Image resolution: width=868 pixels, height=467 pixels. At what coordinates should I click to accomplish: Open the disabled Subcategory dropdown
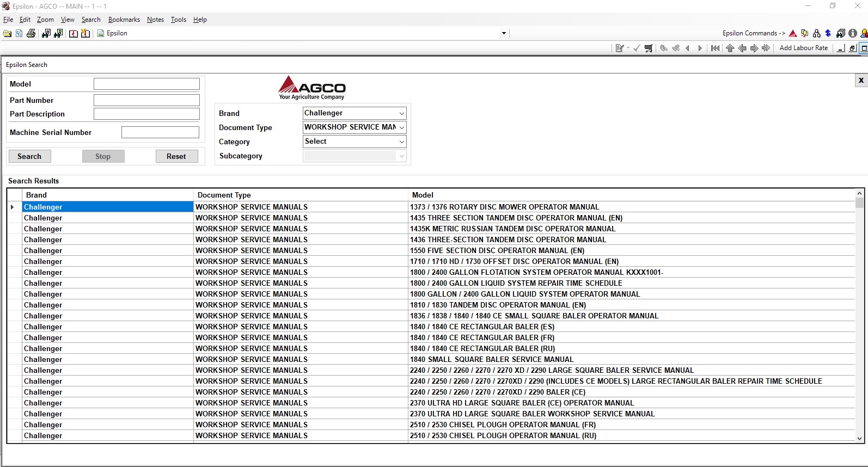coord(402,156)
